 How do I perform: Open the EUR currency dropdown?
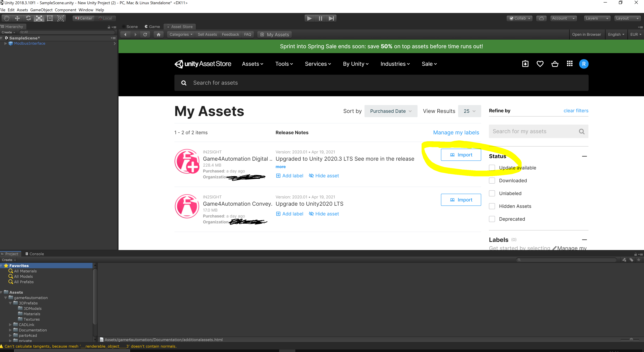pyautogui.click(x=636, y=35)
